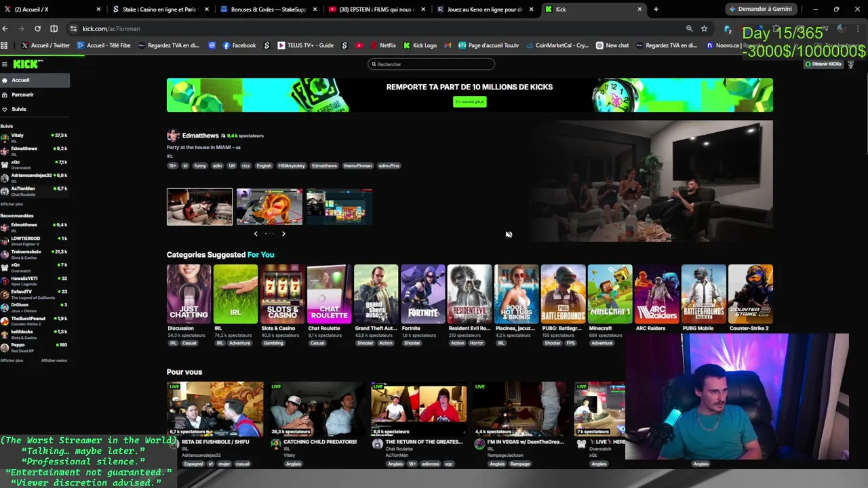Switch to the Bonuses & Codes tab

click(x=268, y=9)
